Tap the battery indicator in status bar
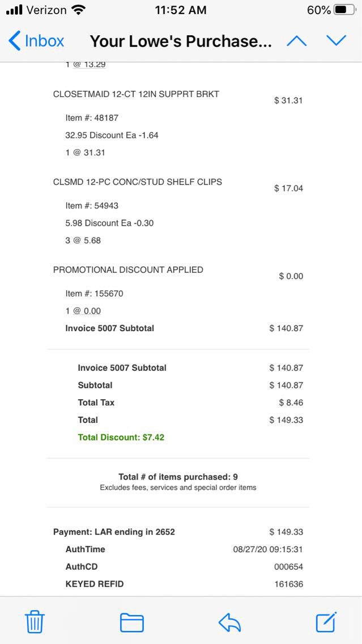The width and height of the screenshot is (362, 644). click(344, 10)
